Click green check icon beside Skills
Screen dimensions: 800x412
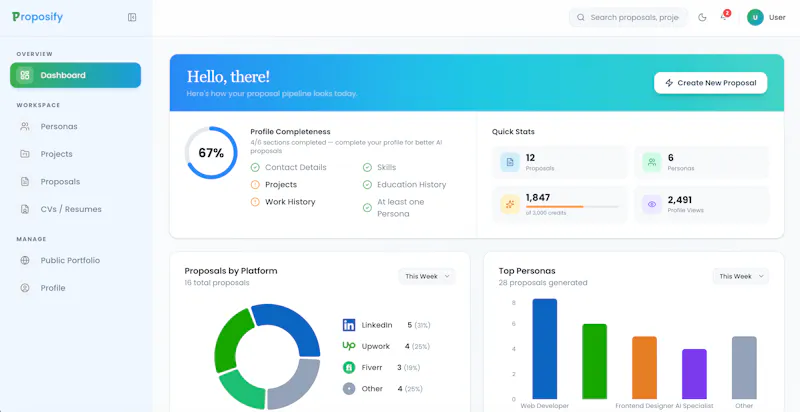coord(367,167)
